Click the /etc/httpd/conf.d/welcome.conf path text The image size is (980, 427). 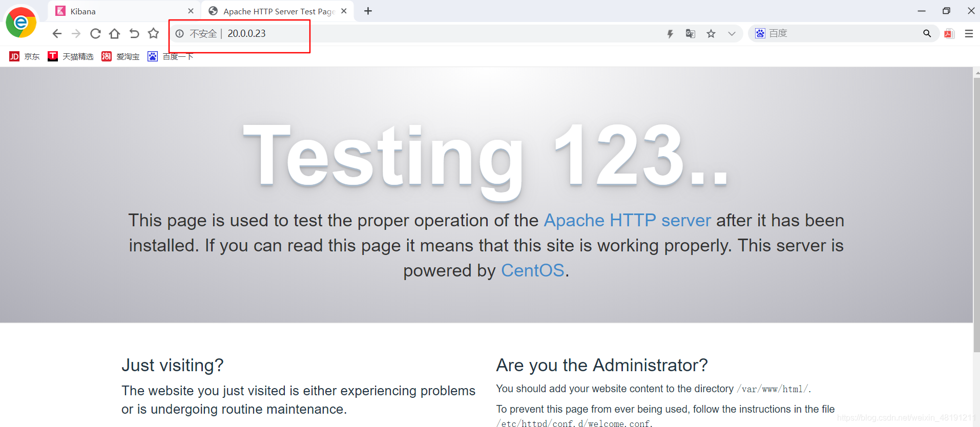574,423
